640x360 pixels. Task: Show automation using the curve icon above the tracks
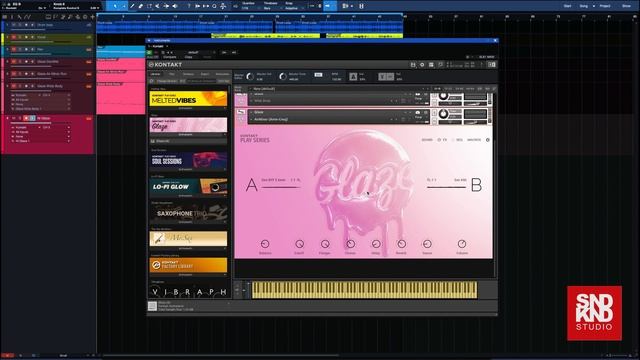point(27,17)
